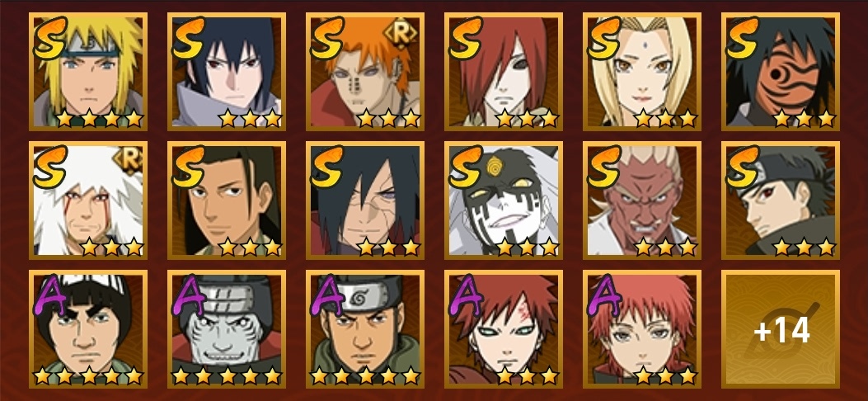868x401 pixels.
Task: Choose white-haired Jiraiya with R badge
Action: pyautogui.click(x=88, y=200)
